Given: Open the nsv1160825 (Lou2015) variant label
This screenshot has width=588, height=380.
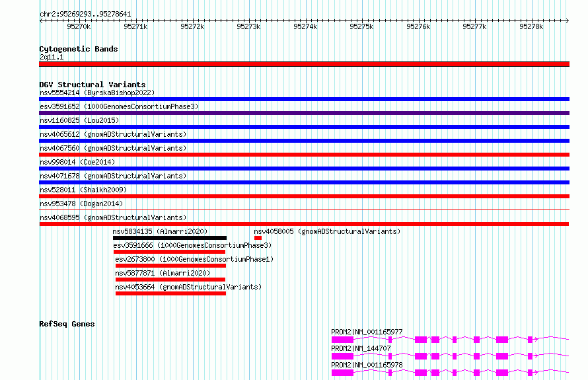Looking at the screenshot, I should pos(79,120).
